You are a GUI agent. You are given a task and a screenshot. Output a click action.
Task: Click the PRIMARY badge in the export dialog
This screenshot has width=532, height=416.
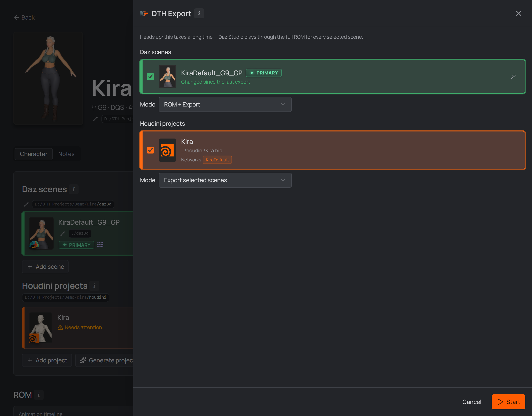pos(264,73)
